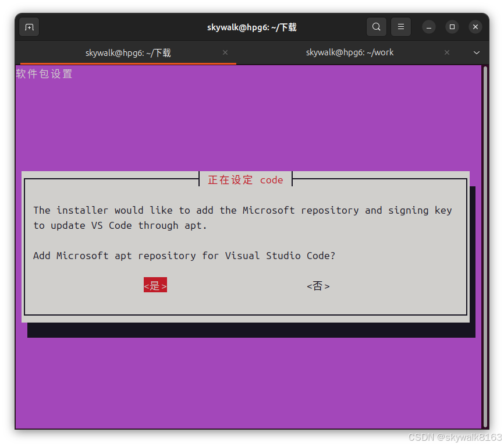This screenshot has width=504, height=446.
Task: Expand the tab list dropdown arrow
Action: pos(477,53)
